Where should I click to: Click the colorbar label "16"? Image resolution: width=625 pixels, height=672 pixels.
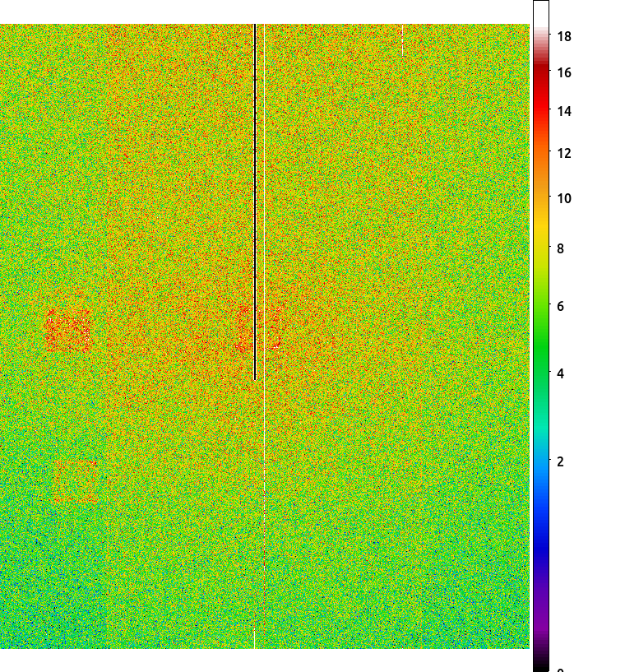click(564, 73)
